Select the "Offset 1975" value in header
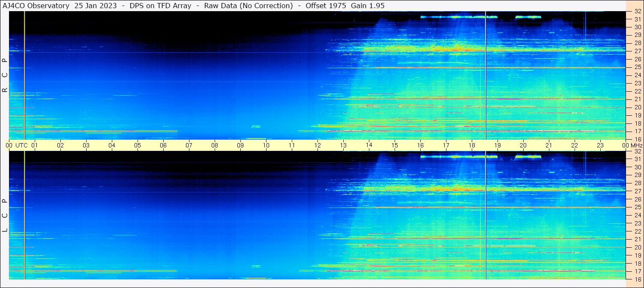The width and height of the screenshot is (644, 288). click(x=326, y=6)
